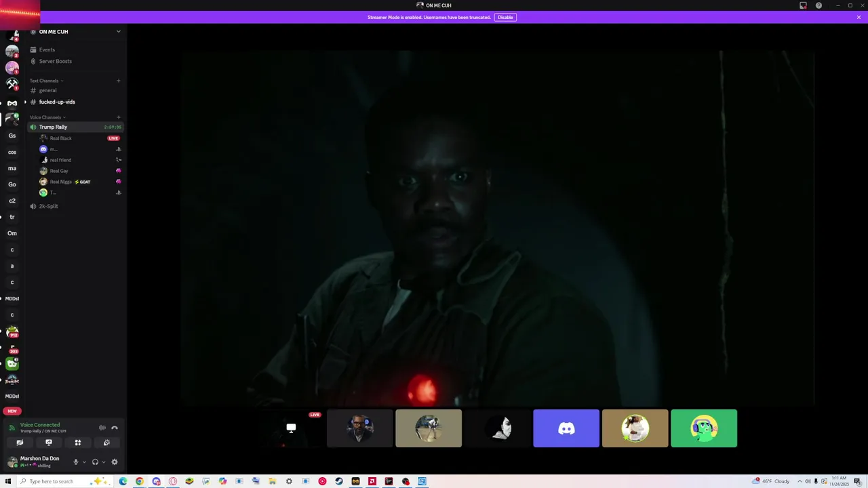Disable Streamer Mode from the banner
The image size is (868, 488).
[x=505, y=17]
